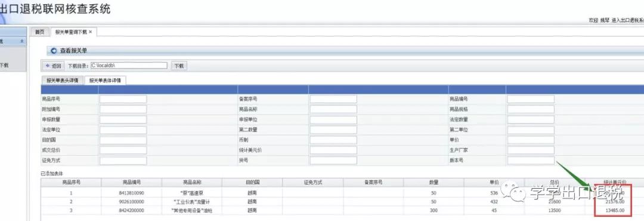Image resolution: width=644 pixels, height=221 pixels.
Task: Click unit price cell showing 432
Action: tap(494, 202)
